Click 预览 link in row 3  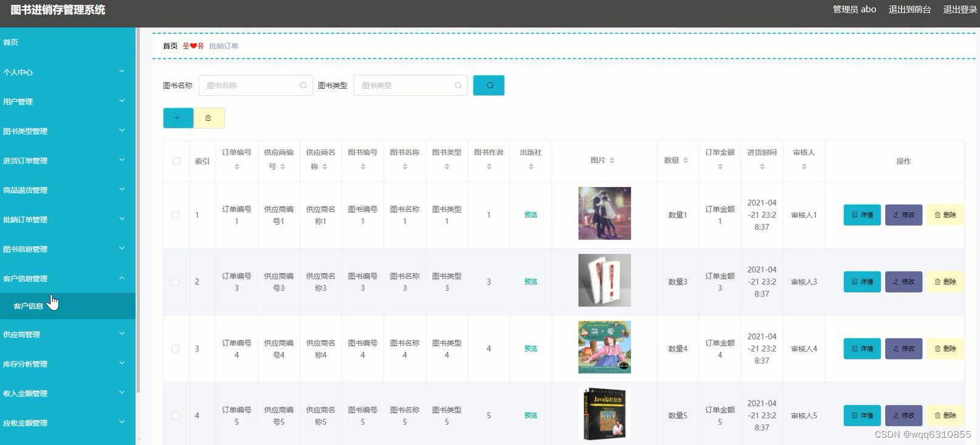530,348
